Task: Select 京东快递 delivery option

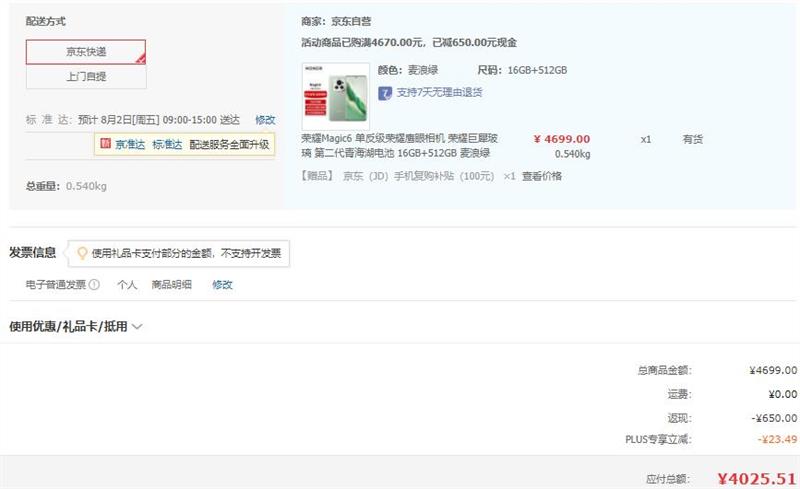Action: (86, 52)
